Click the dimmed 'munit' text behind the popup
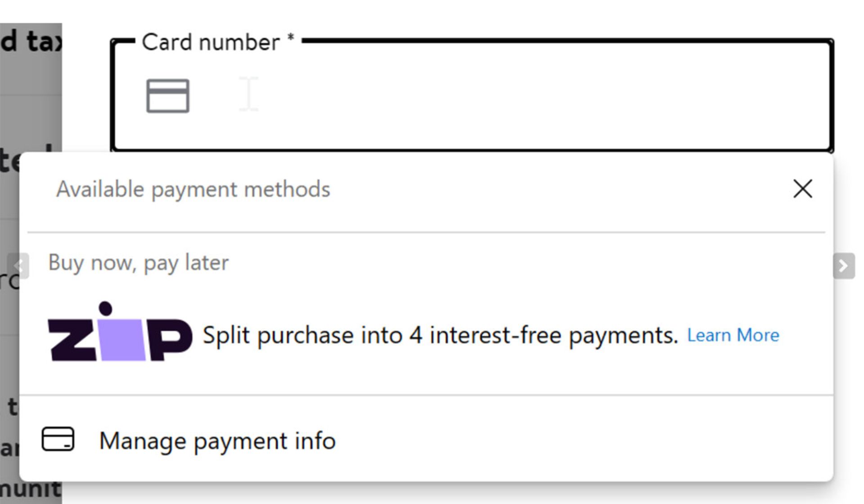The image size is (864, 504). pyautogui.click(x=31, y=489)
